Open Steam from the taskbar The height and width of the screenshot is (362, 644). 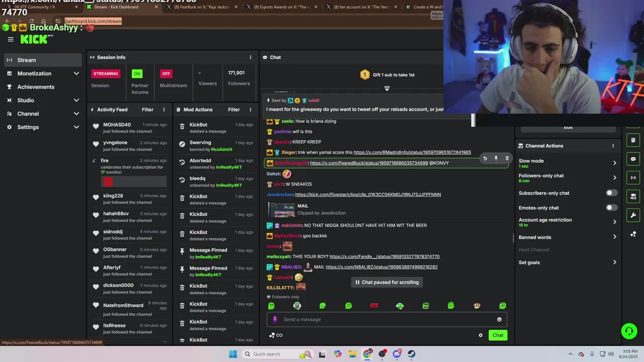(412, 354)
